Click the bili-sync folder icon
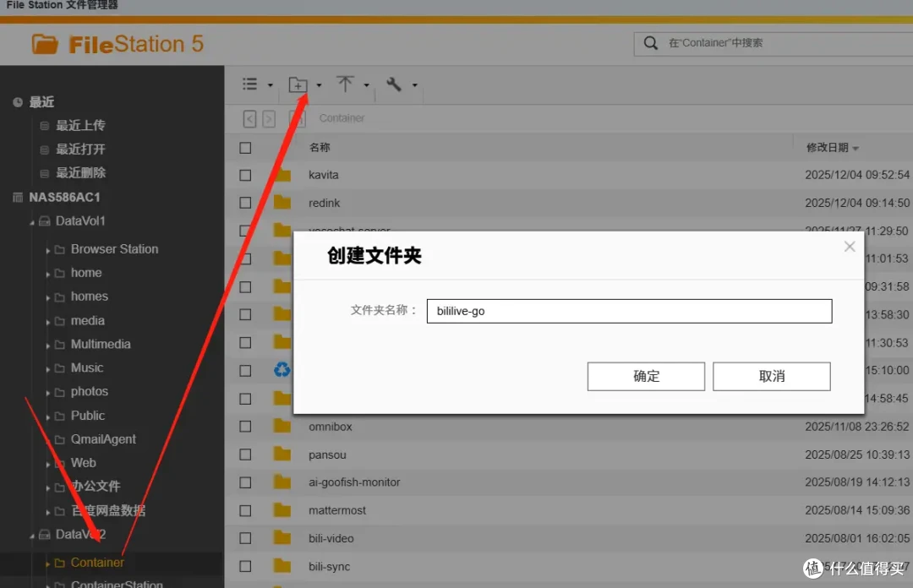Screen dimensions: 913x588 pos(282,565)
